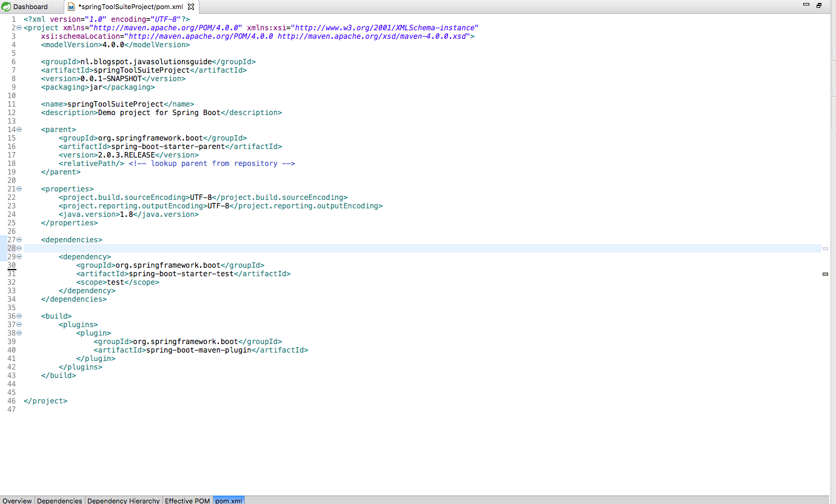Open the Effective POM tab
The image size is (836, 504).
tap(187, 500)
